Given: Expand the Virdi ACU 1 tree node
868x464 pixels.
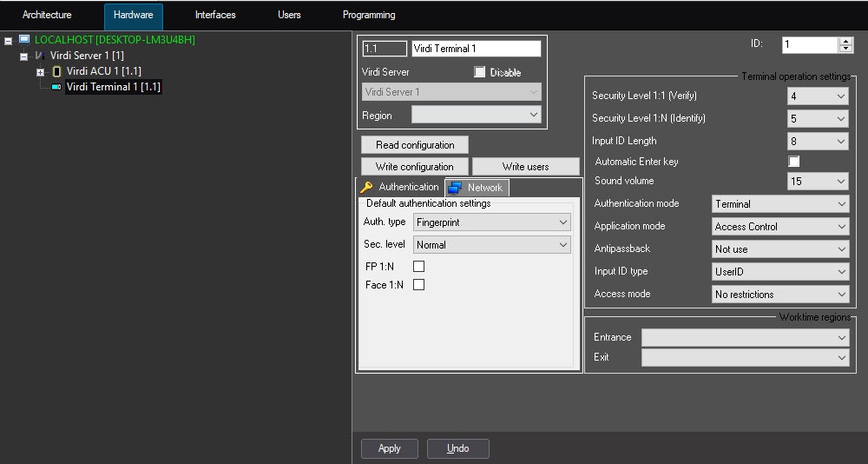Looking at the screenshot, I should [40, 71].
